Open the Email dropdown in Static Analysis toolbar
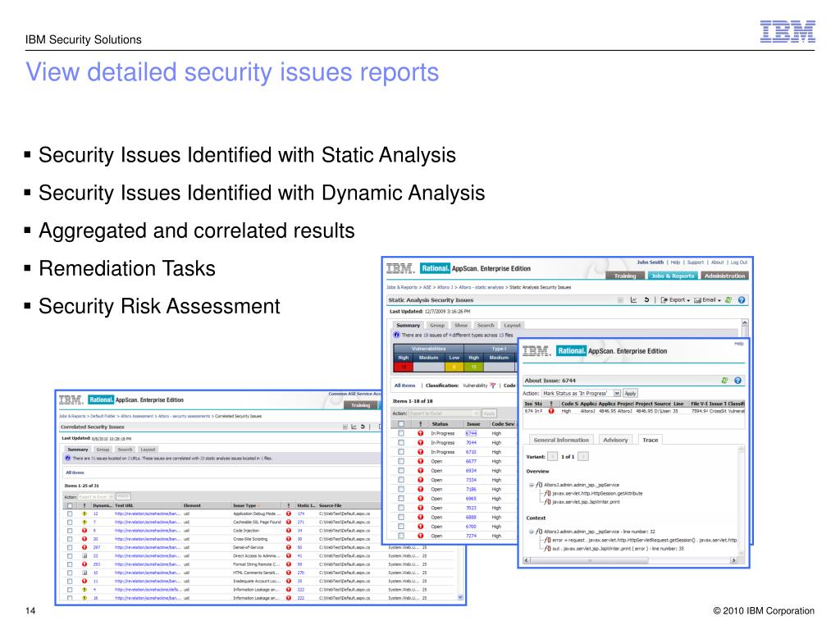 (x=707, y=300)
